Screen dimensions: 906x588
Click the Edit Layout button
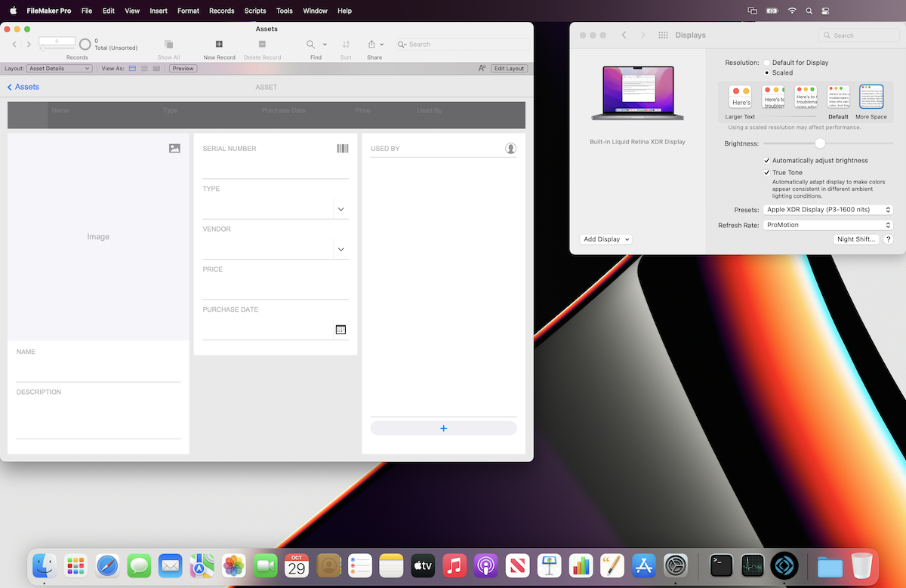[509, 68]
